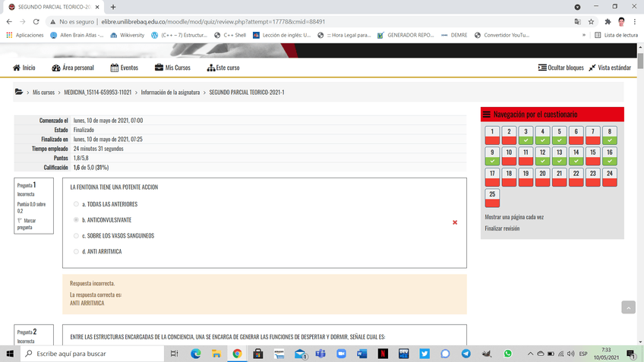This screenshot has height=362, width=644.
Task: Close the SEGUNDO PARCIAL TEORICO tab
Action: [97, 7]
